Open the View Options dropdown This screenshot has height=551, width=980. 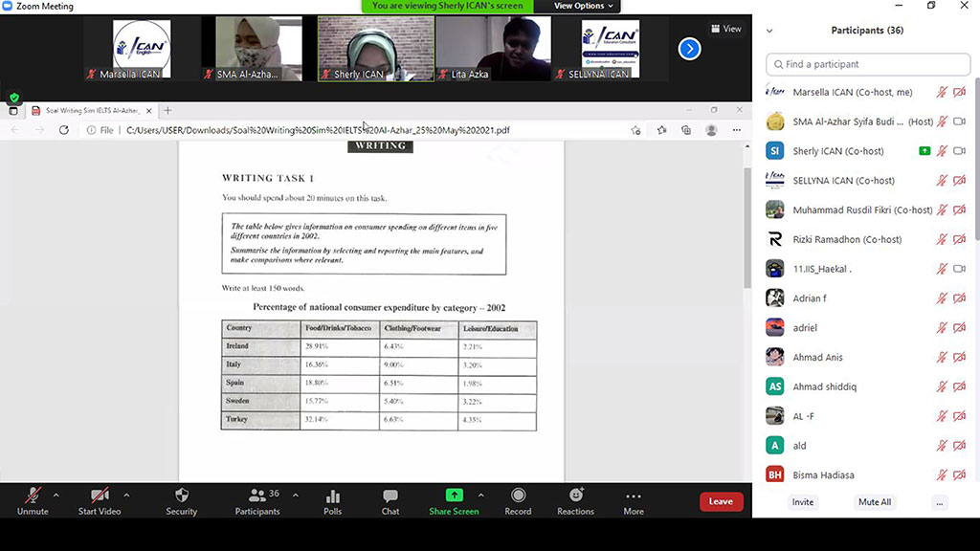583,7
